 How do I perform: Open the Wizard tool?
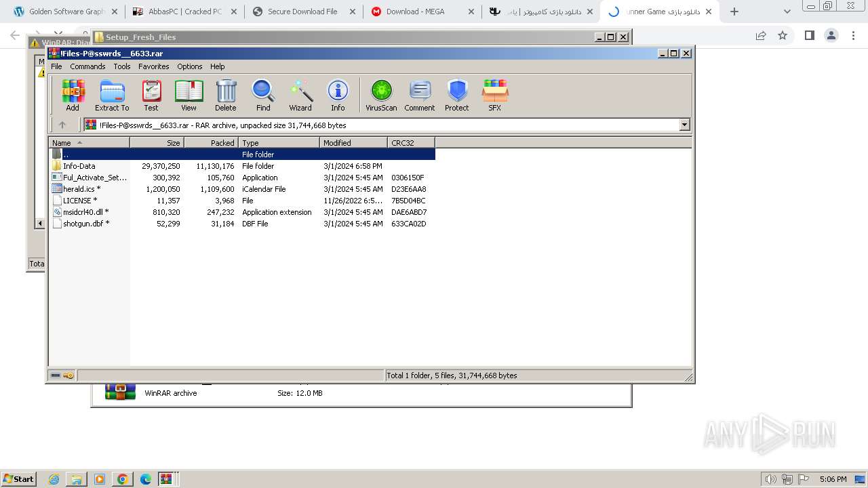pos(300,95)
